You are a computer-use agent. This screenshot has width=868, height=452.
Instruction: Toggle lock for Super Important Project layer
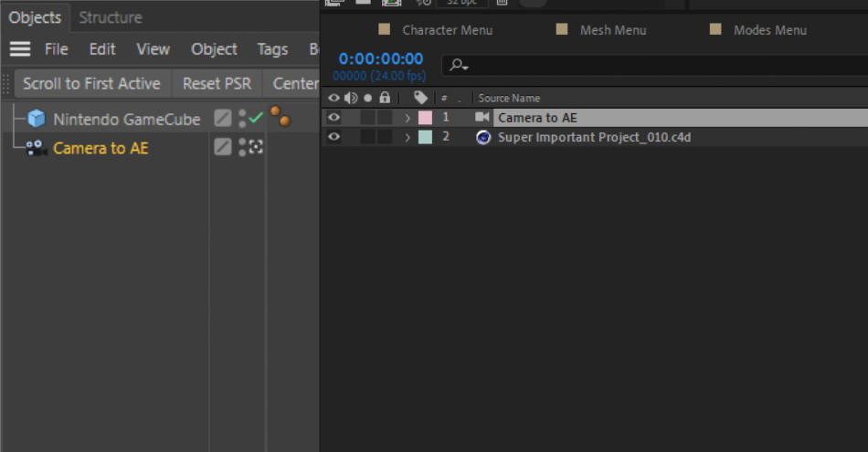(385, 137)
